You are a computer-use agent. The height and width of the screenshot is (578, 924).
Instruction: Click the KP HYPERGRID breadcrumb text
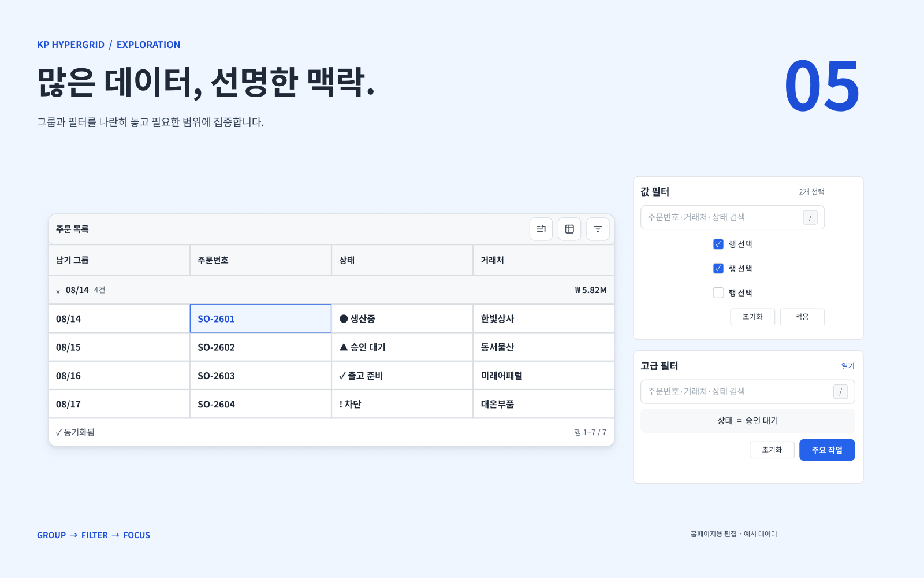click(71, 45)
